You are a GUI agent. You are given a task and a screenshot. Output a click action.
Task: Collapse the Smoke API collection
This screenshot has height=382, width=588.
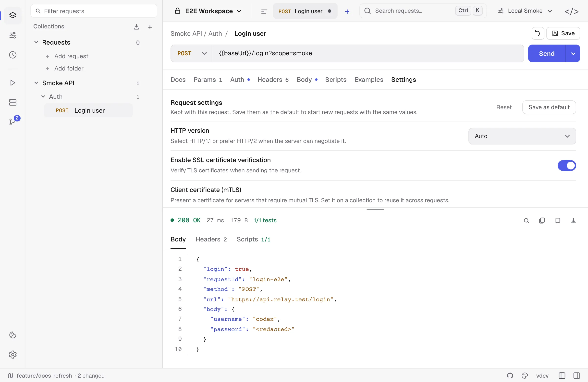click(36, 83)
